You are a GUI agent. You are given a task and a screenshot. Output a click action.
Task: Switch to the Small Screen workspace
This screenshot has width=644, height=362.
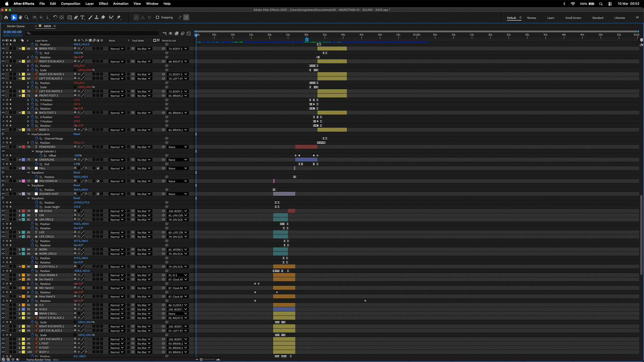pos(573,18)
